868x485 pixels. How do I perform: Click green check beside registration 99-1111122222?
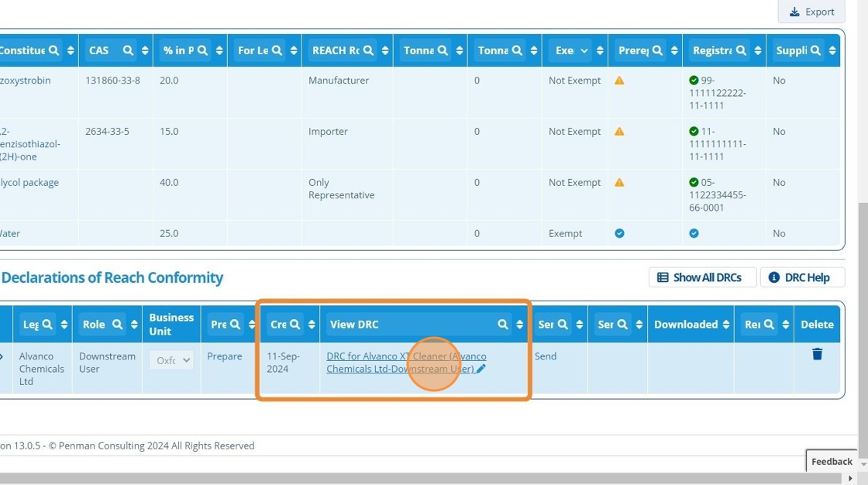[694, 81]
